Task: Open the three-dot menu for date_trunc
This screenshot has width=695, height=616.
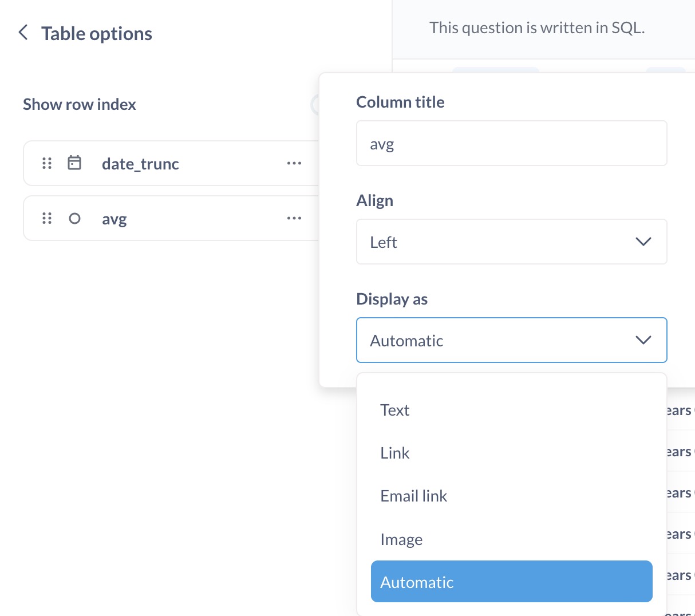Action: (294, 164)
